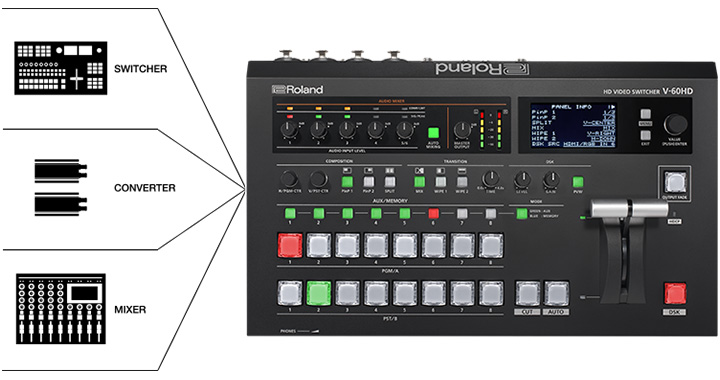Click the Output Fade button
Viewport: 720px width, 380px height.
(x=675, y=182)
